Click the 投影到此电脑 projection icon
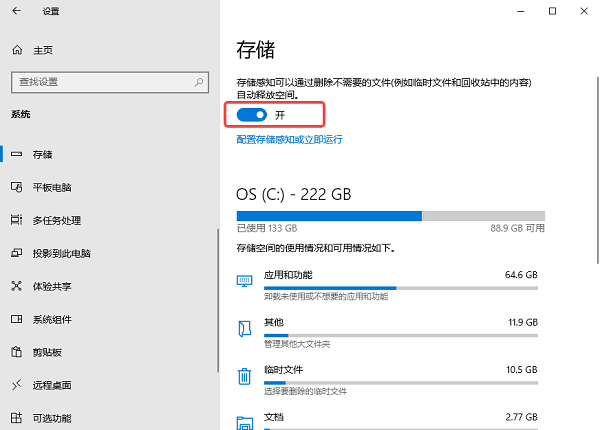The height and width of the screenshot is (430, 600). tap(17, 253)
